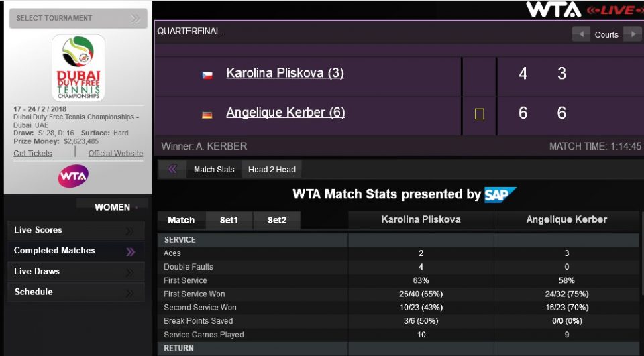644x356 pixels.
Task: Click the yellow square indicator next to Kerber
Action: coord(479,114)
